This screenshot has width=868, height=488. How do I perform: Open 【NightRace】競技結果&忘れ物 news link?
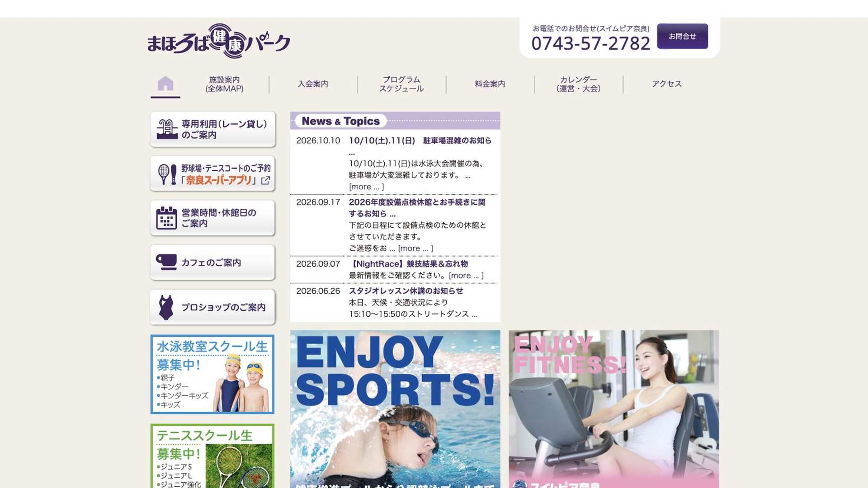(408, 264)
